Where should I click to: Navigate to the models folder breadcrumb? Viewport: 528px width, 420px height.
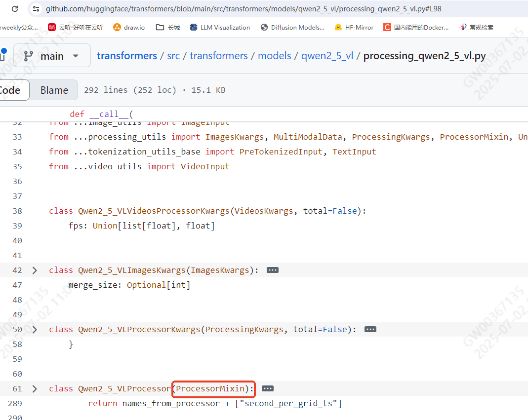[275, 56]
